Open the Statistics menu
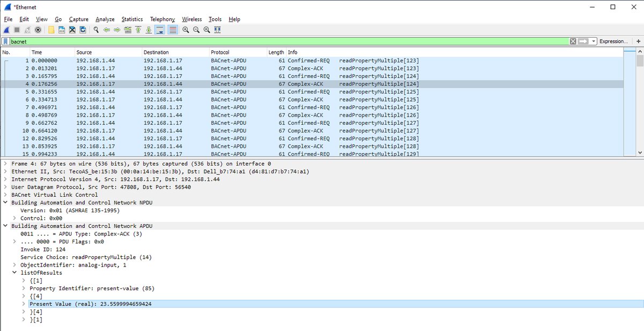 click(x=131, y=19)
